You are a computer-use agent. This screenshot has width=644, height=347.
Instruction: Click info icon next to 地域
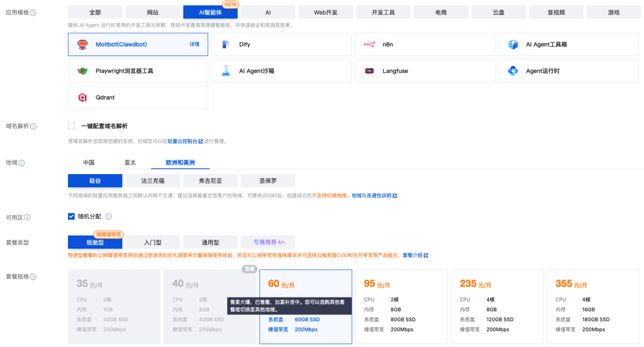pyautogui.click(x=22, y=163)
